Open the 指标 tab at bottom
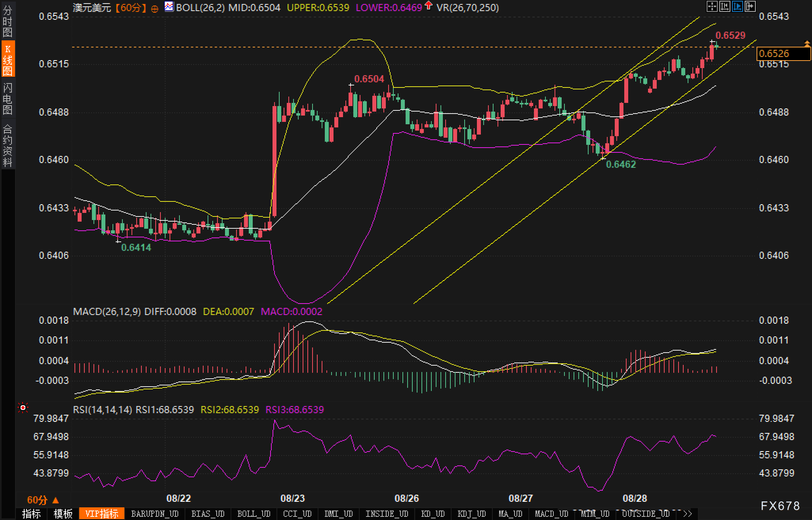The height and width of the screenshot is (520, 812). (31, 514)
